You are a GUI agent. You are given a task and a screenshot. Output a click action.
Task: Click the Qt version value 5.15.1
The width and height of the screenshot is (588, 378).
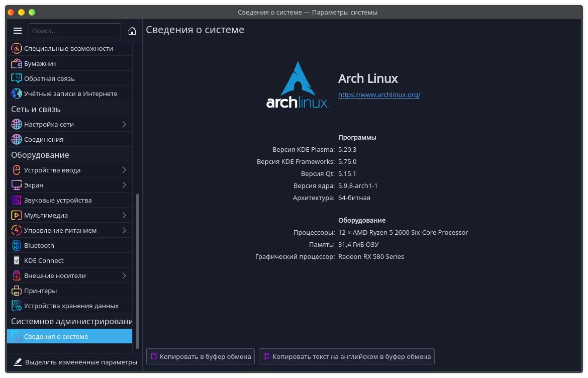click(x=347, y=173)
